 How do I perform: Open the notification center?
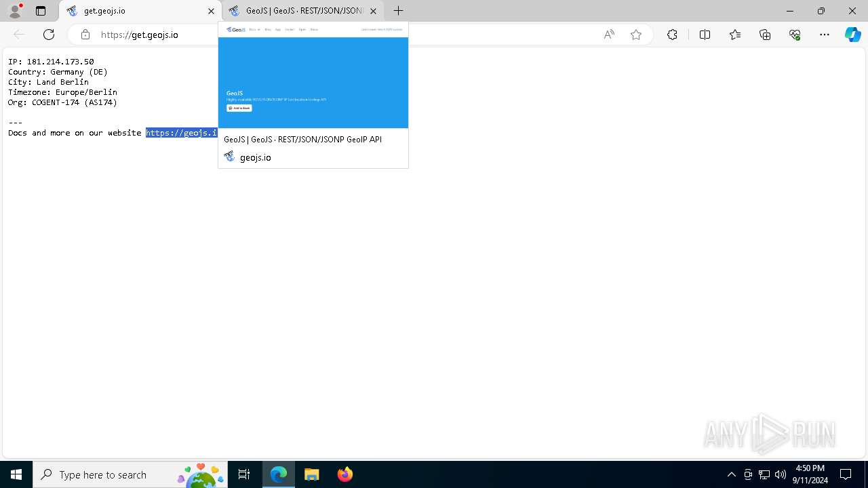click(846, 474)
